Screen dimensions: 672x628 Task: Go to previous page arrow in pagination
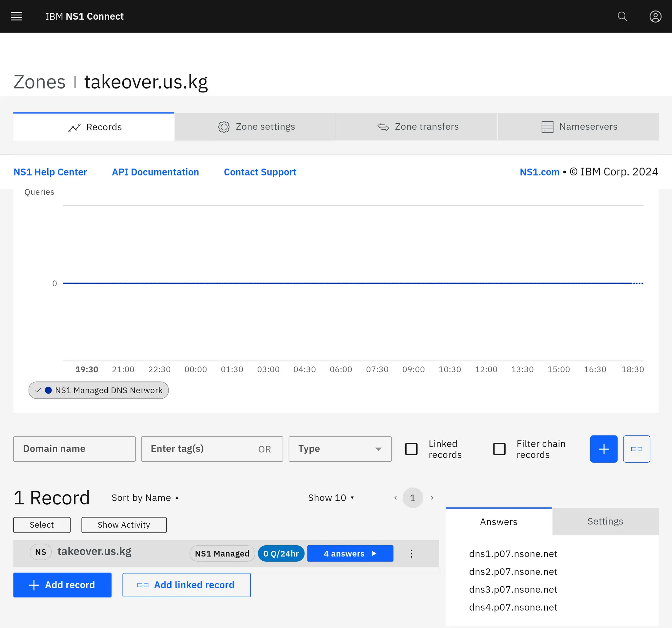tap(395, 497)
